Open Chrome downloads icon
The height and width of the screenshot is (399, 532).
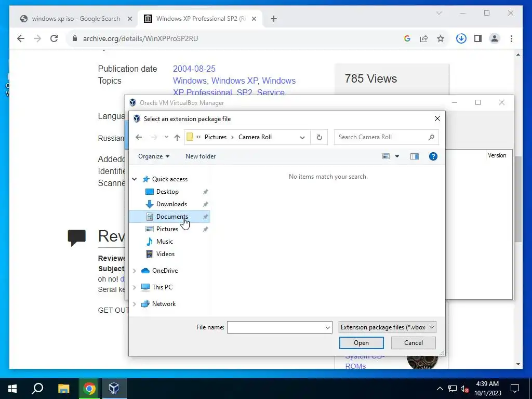[461, 38]
